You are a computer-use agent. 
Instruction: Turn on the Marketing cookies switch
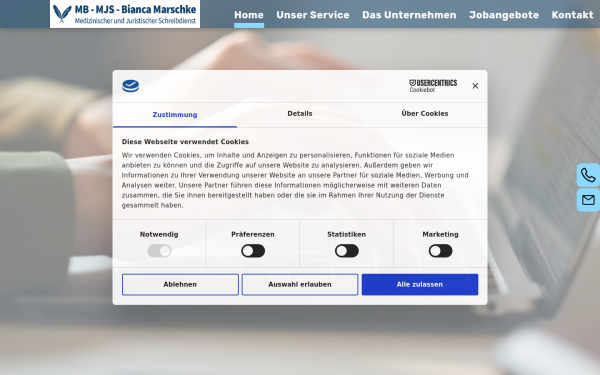click(440, 251)
